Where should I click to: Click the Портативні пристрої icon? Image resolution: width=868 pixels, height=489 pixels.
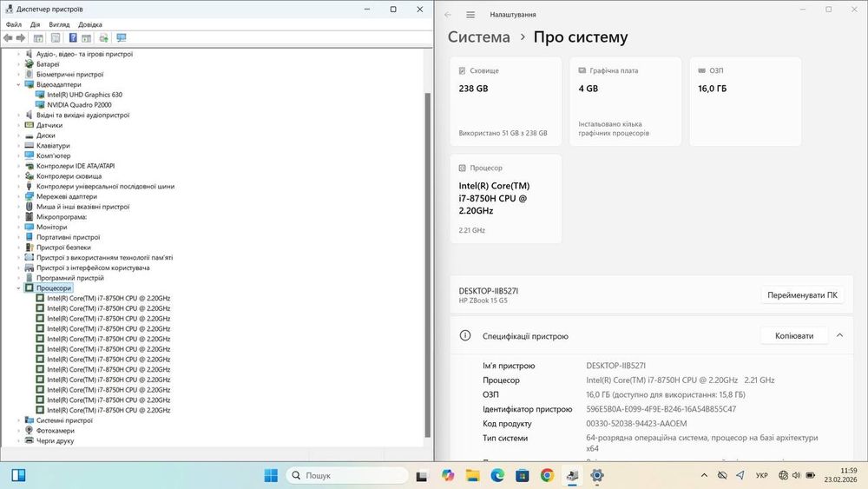[30, 237]
